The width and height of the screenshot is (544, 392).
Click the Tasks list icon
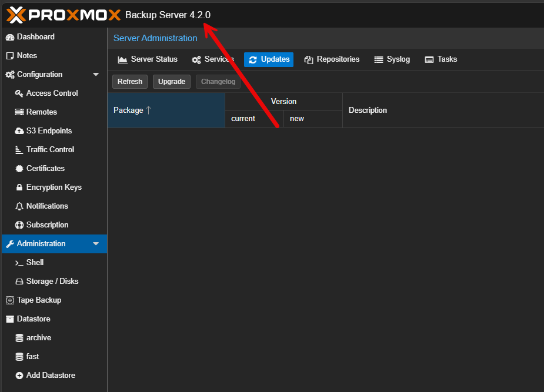(x=429, y=59)
